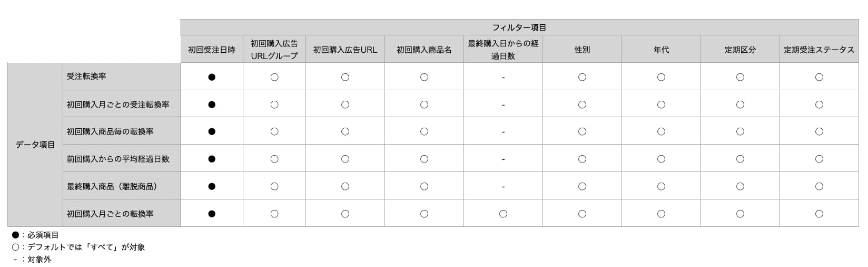The height and width of the screenshot is (267, 868).
Task: Click the 初回購入広告URLグループ circle in 最終購入商品（離脱商品） row
Action: [x=274, y=186]
